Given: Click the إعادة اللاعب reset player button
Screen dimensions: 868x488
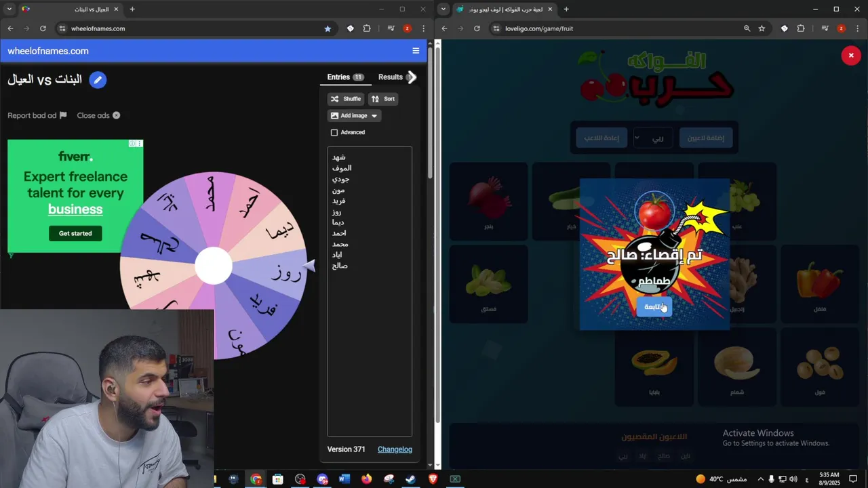Looking at the screenshot, I should (x=601, y=138).
